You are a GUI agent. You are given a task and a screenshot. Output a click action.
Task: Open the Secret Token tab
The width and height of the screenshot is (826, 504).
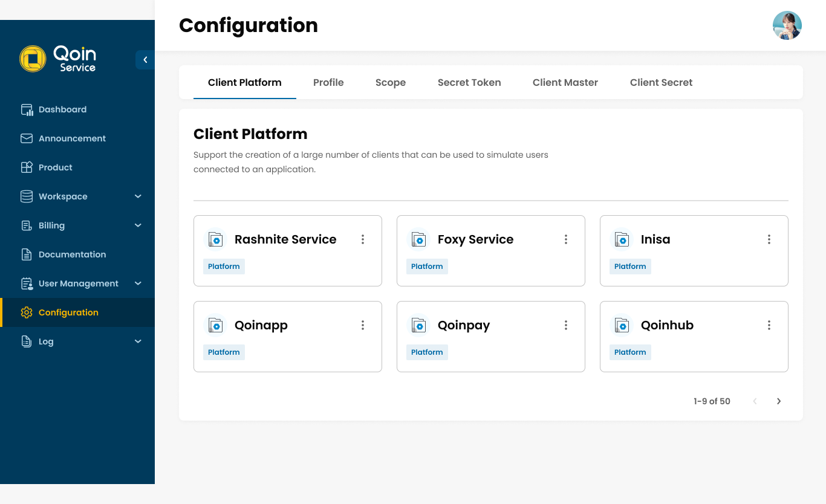pyautogui.click(x=469, y=82)
